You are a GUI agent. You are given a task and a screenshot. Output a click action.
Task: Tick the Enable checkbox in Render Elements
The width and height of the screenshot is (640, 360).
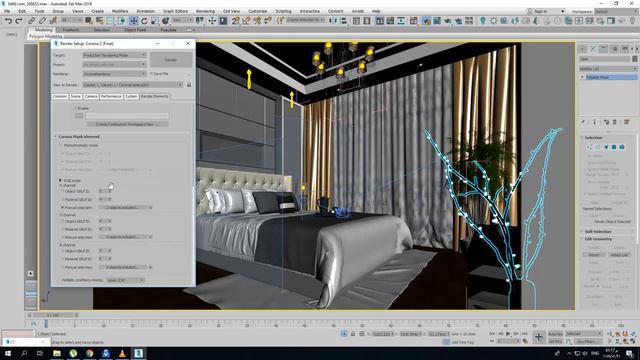(76, 109)
